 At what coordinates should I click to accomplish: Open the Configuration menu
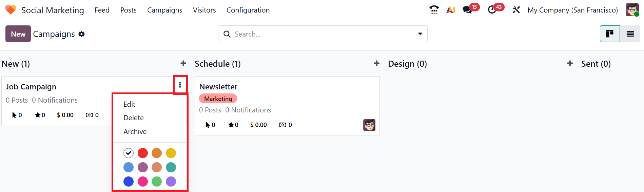click(x=248, y=10)
